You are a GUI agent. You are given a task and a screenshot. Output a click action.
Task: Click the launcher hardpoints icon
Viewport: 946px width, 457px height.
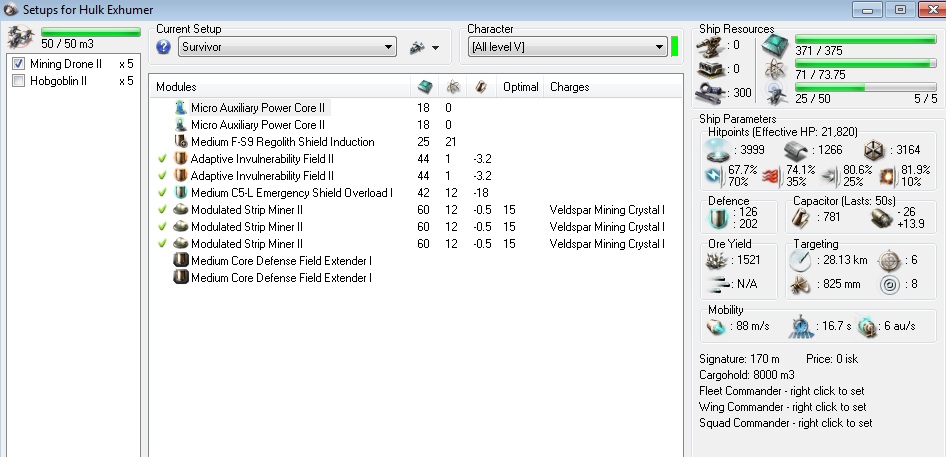710,69
